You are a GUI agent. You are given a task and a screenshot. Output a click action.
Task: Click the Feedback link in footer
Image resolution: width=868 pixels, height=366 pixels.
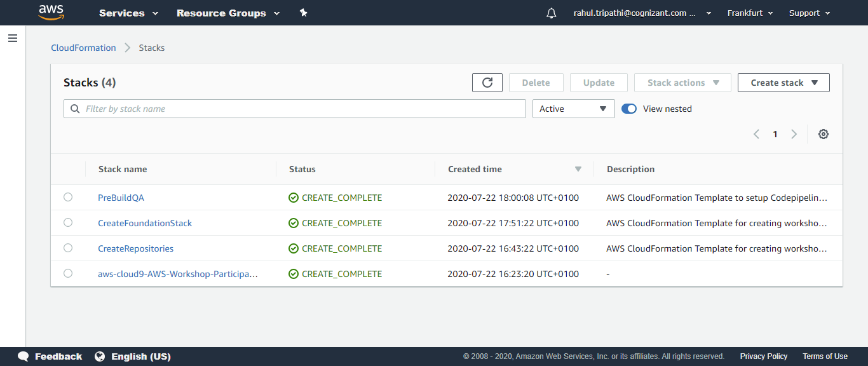[x=58, y=356]
